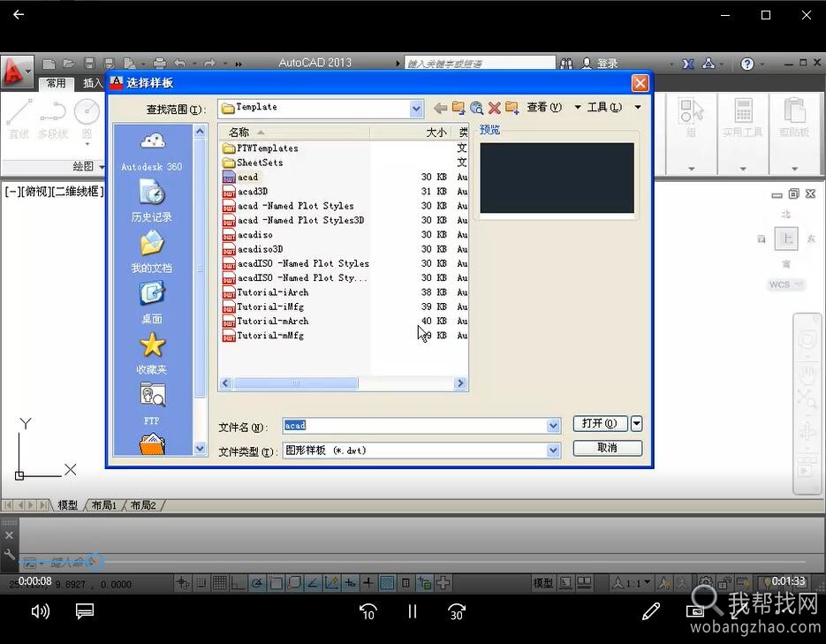Screen dimensions: 826x644
Task: Switch to the 常用 ribbon tab
Action: (56, 83)
